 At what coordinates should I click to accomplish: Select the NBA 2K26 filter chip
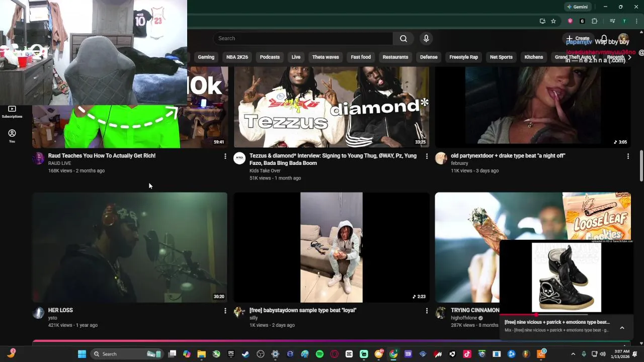pos(237,57)
